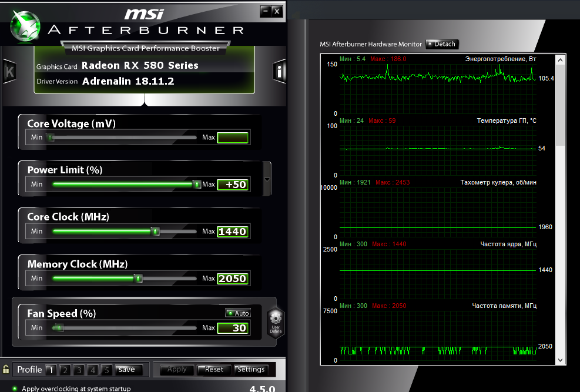The image size is (580, 392).
Task: Click the Radeon RX 580 Series text
Action: [140, 65]
